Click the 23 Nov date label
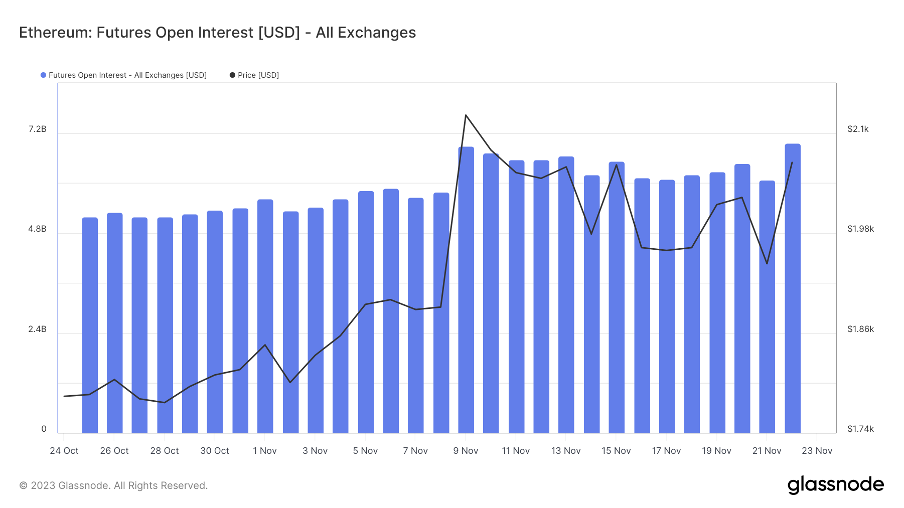This screenshot has width=904, height=508. pyautogui.click(x=817, y=451)
